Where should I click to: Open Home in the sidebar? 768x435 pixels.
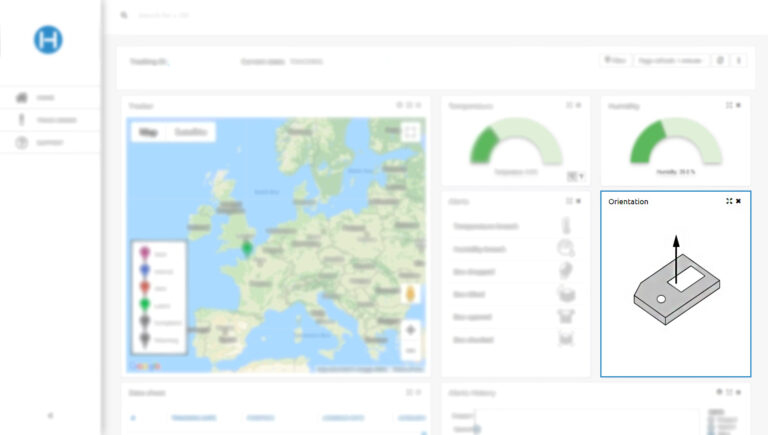point(50,97)
